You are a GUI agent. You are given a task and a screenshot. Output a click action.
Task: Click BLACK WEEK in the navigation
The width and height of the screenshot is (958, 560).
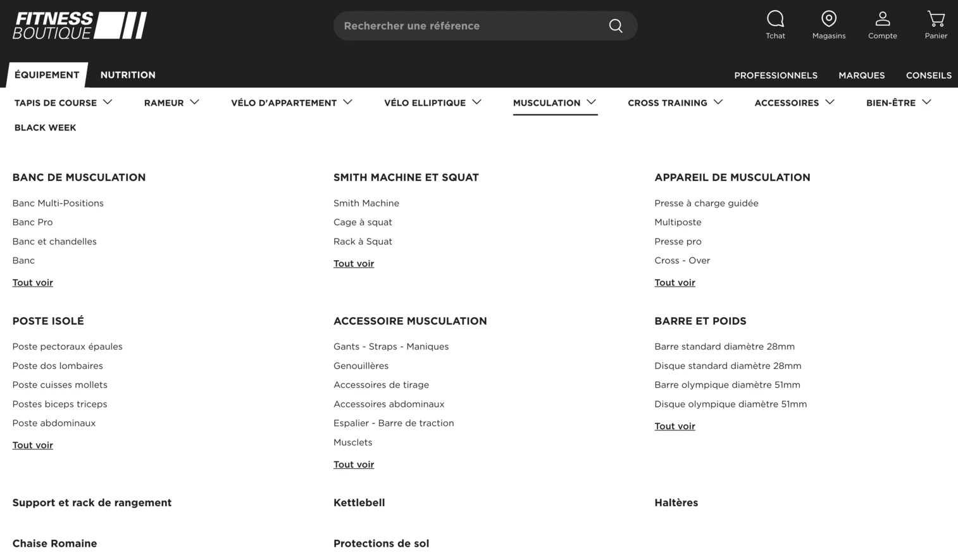(45, 127)
